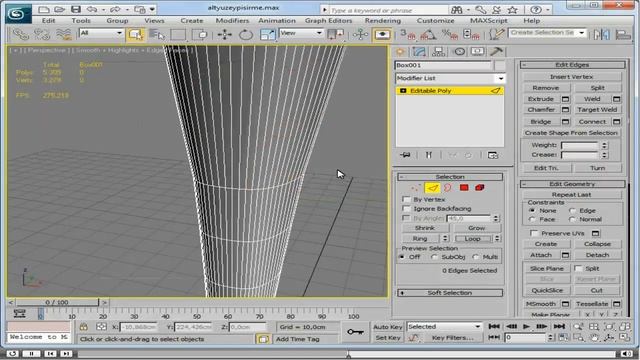
Task: Select the Face constraint radio button
Action: coord(532,220)
